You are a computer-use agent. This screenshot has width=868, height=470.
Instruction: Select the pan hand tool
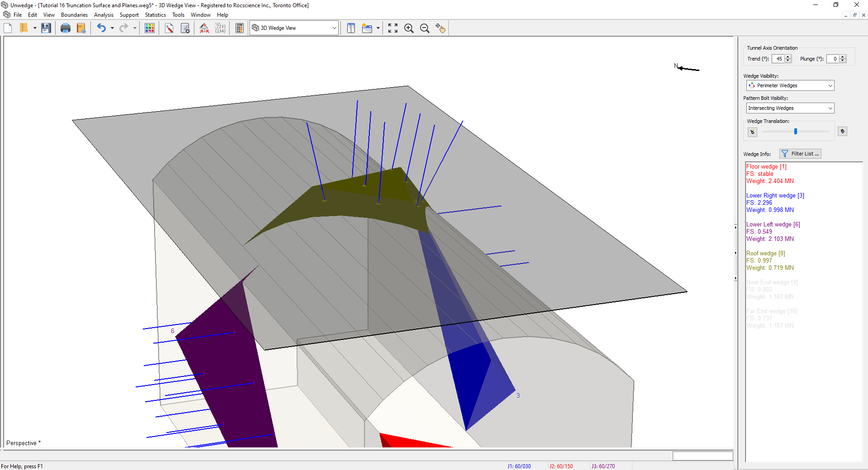[x=440, y=28]
